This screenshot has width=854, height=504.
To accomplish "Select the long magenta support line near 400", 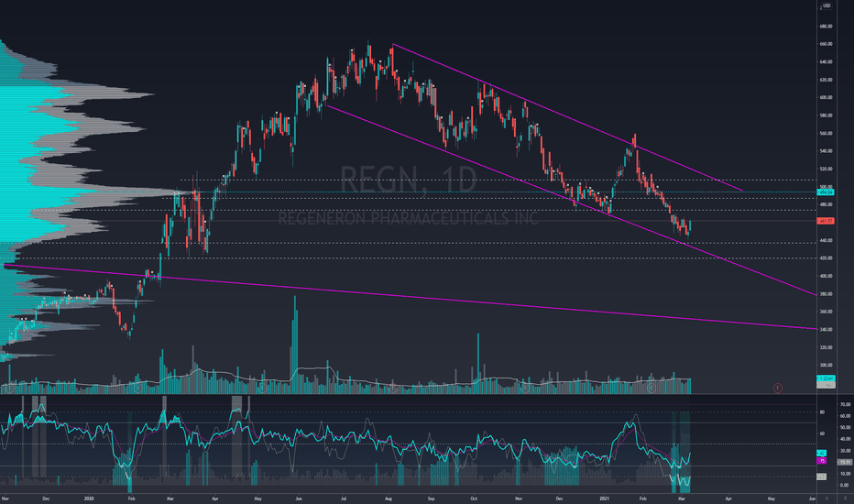I will [409, 296].
